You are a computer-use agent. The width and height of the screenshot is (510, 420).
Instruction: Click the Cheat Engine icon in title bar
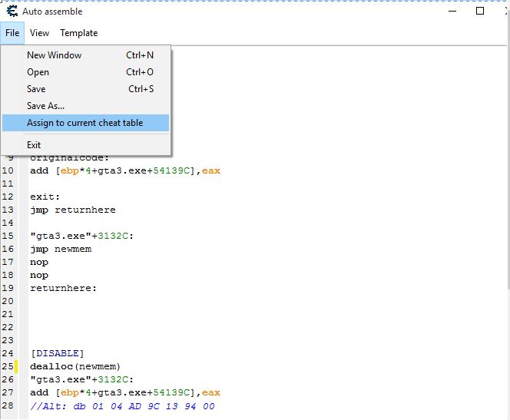pyautogui.click(x=12, y=12)
